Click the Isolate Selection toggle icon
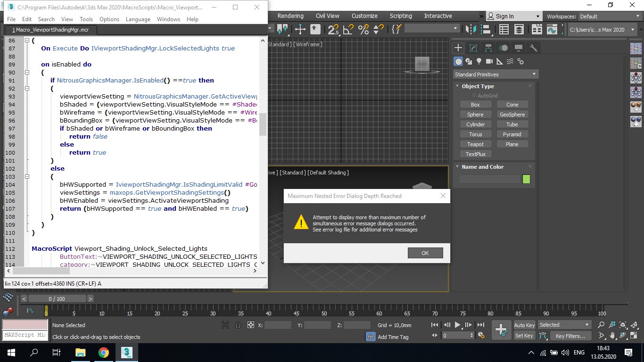644x362 pixels. [x=225, y=325]
